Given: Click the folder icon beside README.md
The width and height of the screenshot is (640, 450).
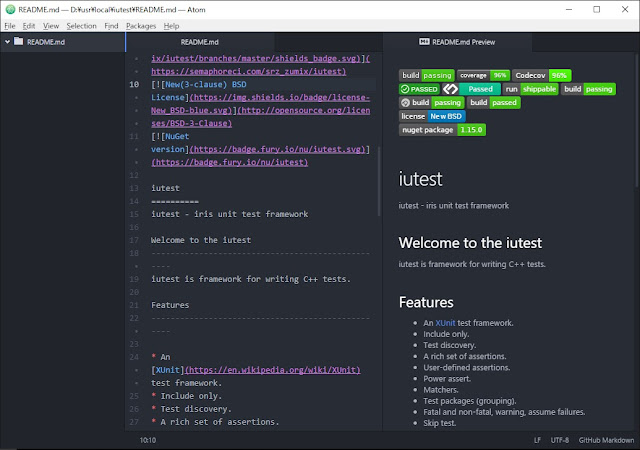Looking at the screenshot, I should click(x=18, y=41).
